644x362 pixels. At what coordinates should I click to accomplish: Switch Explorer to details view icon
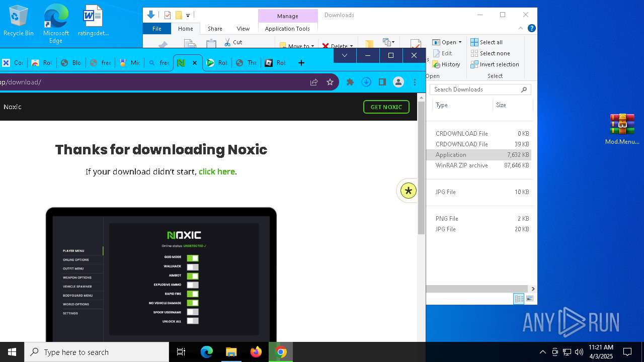click(519, 299)
